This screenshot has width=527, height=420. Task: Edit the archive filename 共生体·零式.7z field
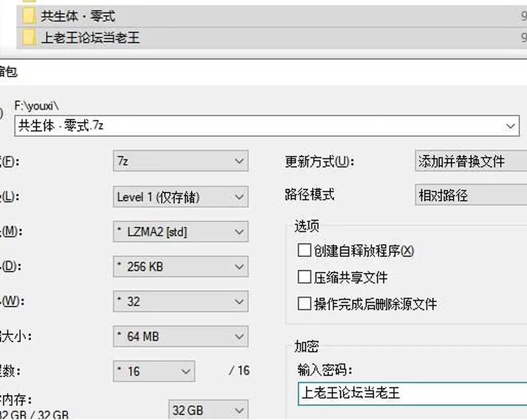click(267, 126)
